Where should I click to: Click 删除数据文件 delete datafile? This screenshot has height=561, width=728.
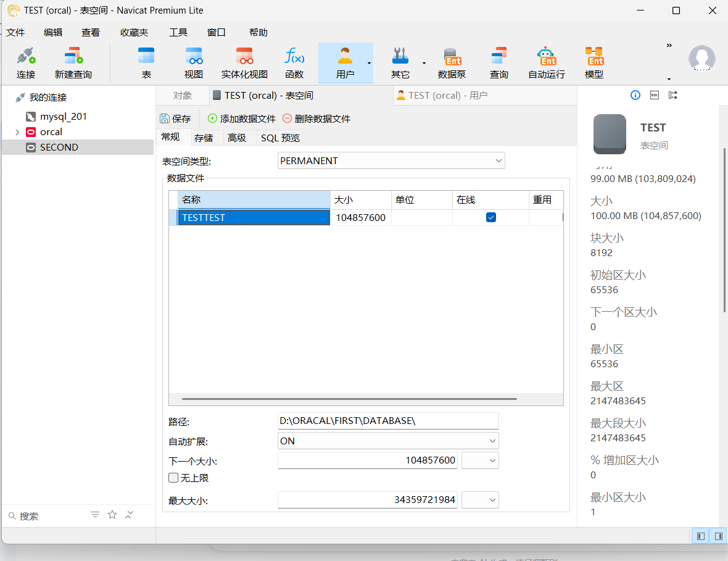point(316,119)
